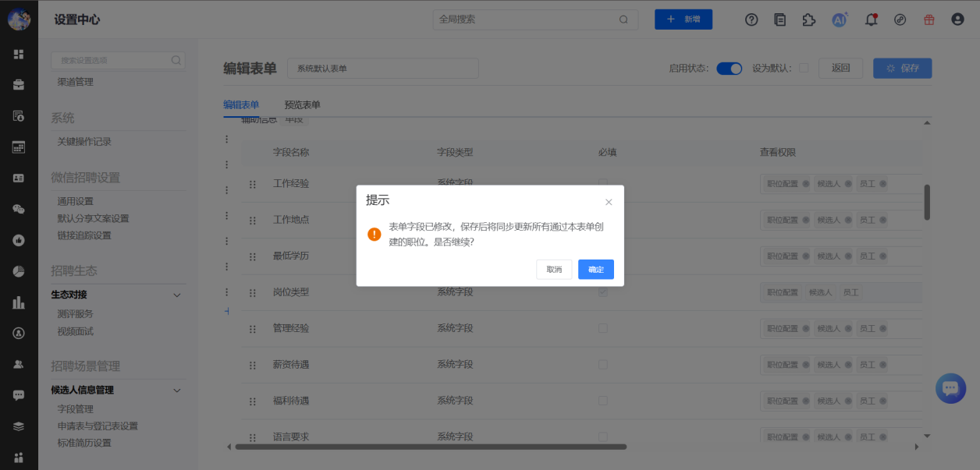Image resolution: width=980 pixels, height=470 pixels.
Task: Tick 必填 checkbox for 管理经验
Action: point(602,328)
